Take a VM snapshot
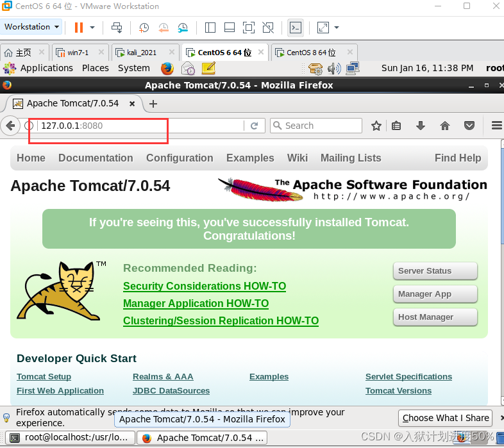Image resolution: width=504 pixels, height=448 pixels. pos(144,28)
